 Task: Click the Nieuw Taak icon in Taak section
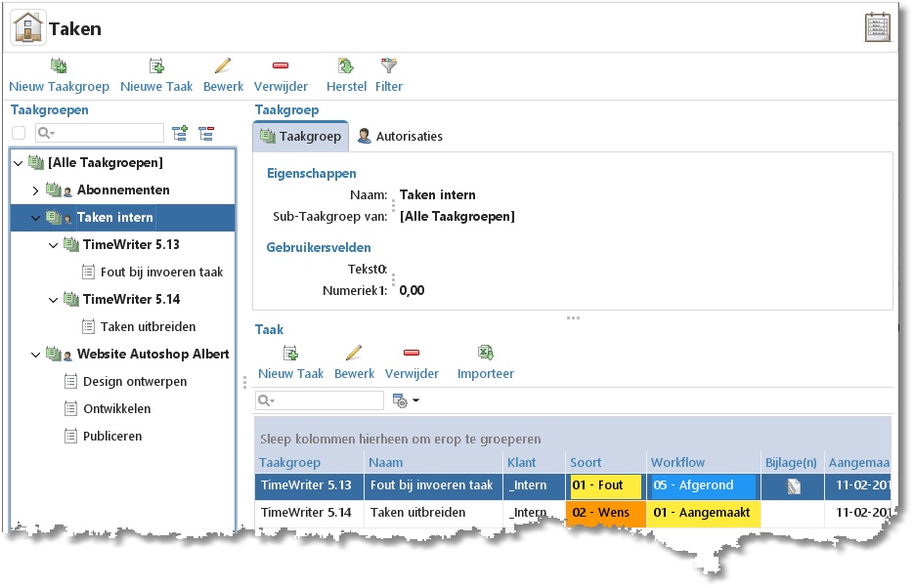[x=290, y=353]
